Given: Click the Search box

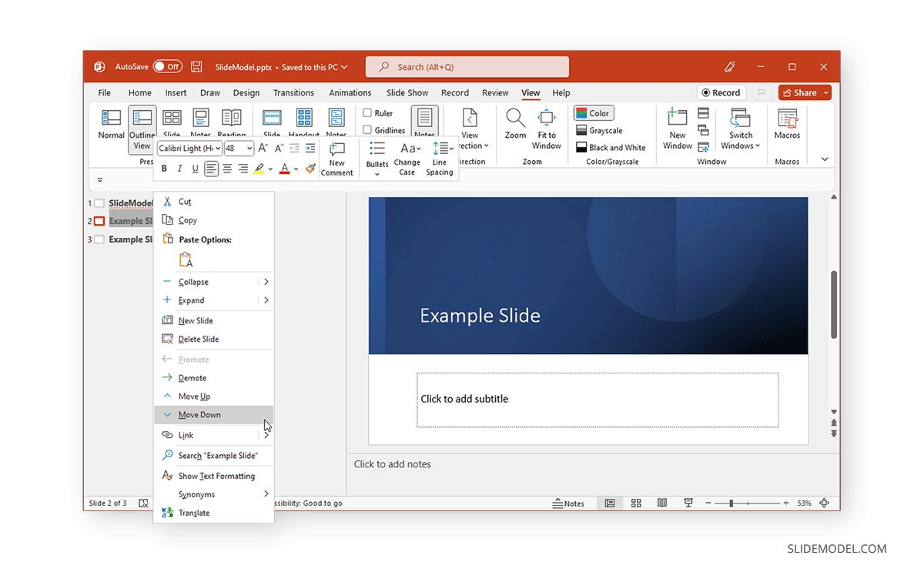Looking at the screenshot, I should pyautogui.click(x=467, y=67).
